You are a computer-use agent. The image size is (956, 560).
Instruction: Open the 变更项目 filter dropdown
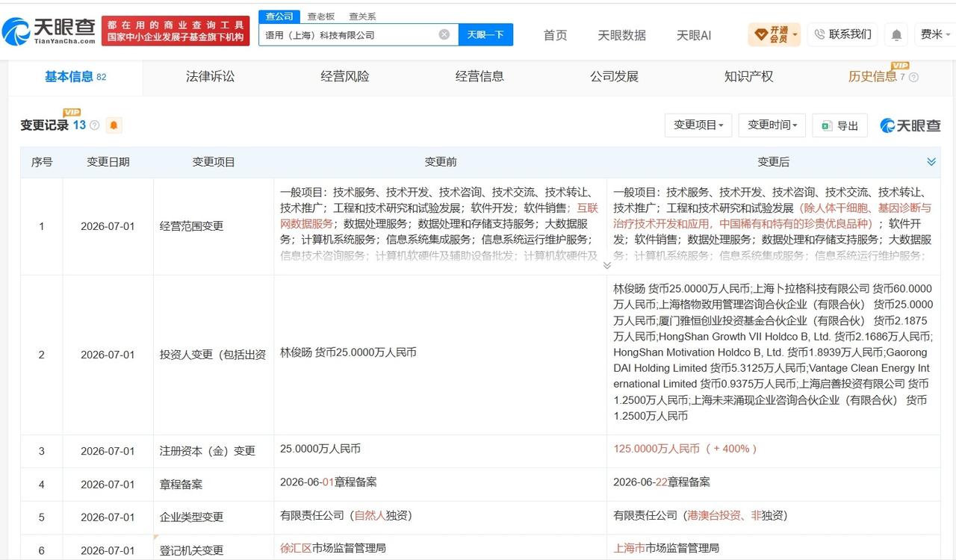coord(698,125)
